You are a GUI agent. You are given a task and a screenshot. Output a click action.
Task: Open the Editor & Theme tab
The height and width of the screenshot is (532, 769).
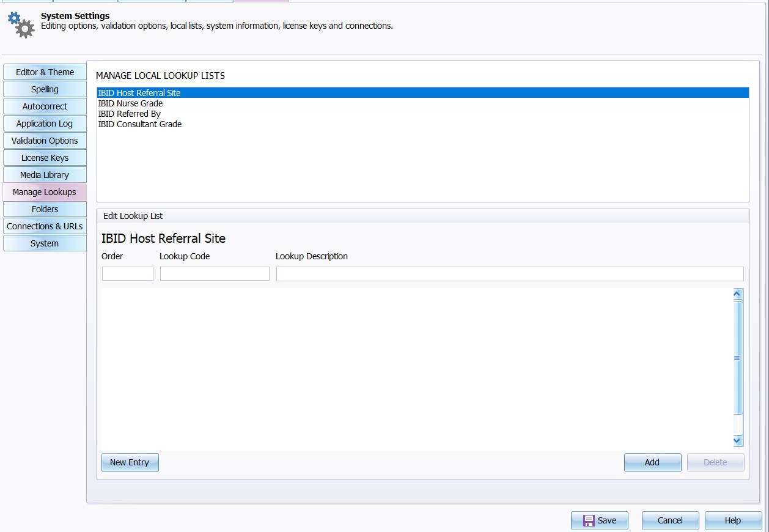(45, 72)
